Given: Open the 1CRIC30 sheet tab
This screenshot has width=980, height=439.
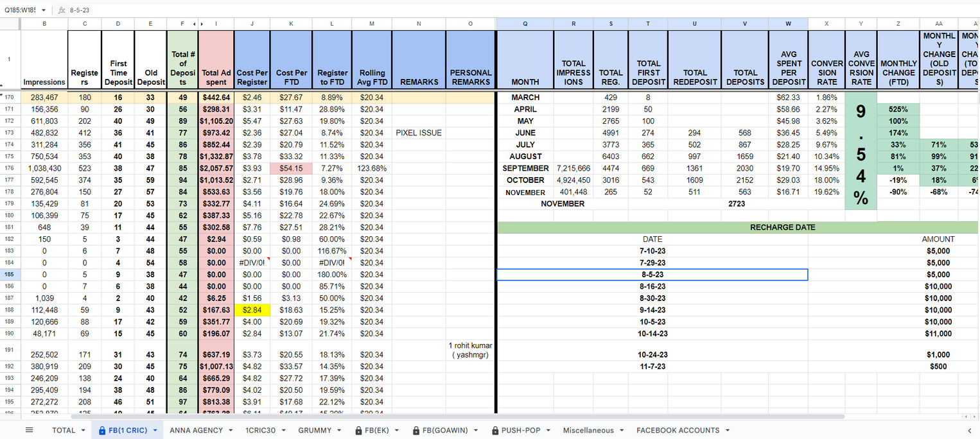Looking at the screenshot, I should [x=260, y=431].
